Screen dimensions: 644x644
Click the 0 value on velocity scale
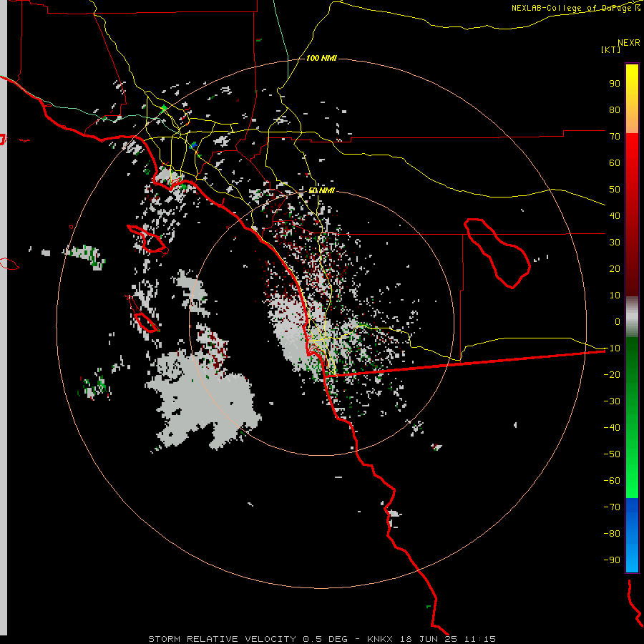618,321
